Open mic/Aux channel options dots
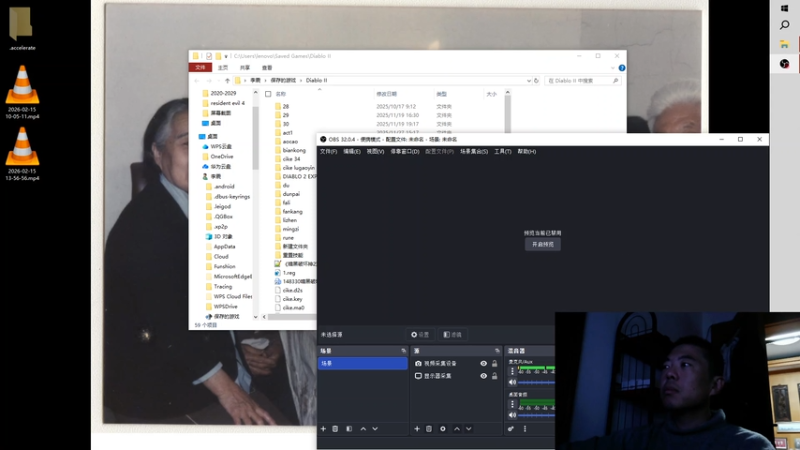 coord(512,371)
